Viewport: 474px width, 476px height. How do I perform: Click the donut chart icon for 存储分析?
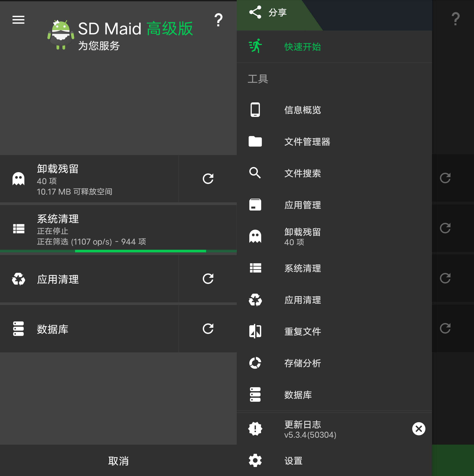(x=255, y=363)
